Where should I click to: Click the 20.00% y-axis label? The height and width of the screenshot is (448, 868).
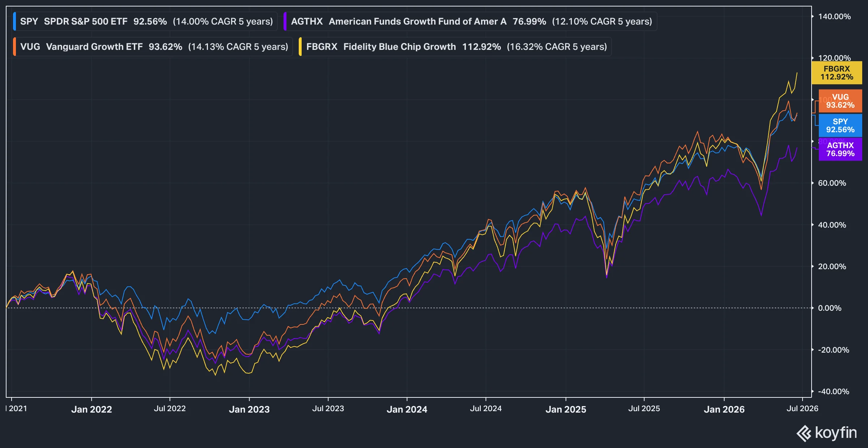pyautogui.click(x=832, y=267)
